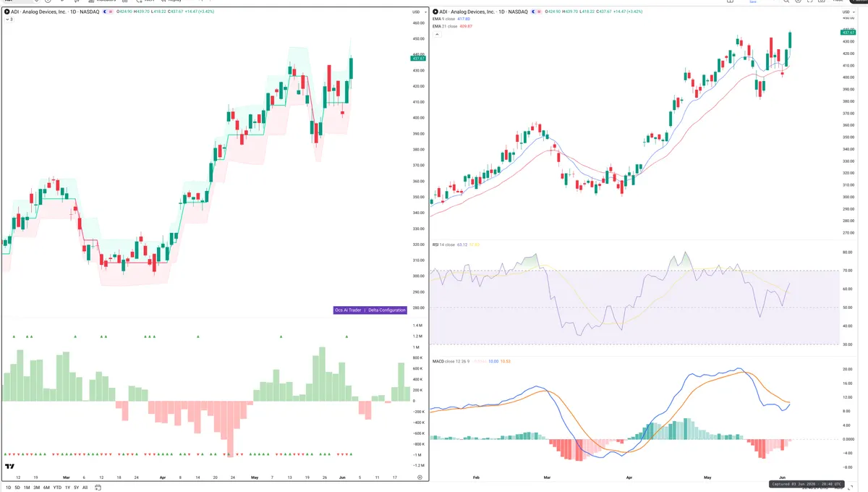Select the 1D time range

[x=8, y=488]
